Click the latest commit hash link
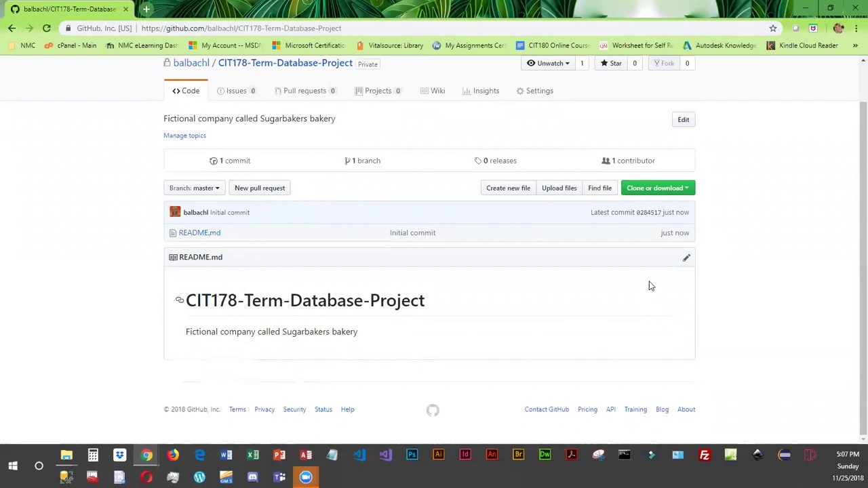This screenshot has width=868, height=488. (648, 212)
